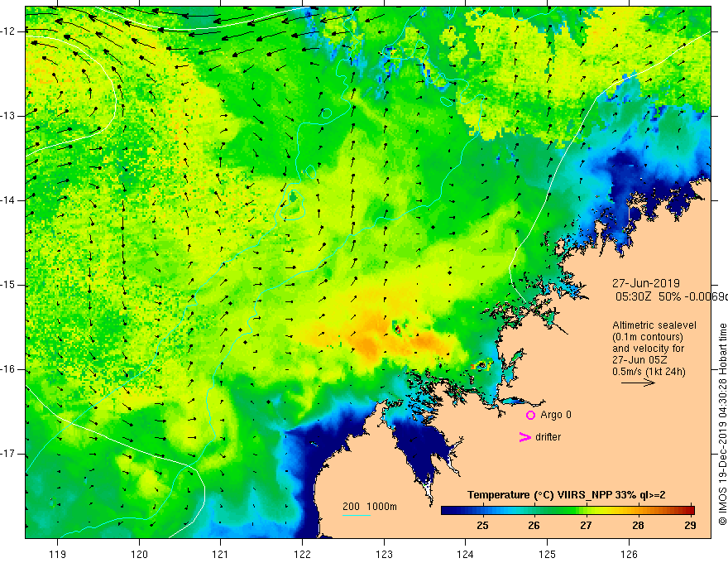Click longitude label '122' on bottom axis
The image size is (728, 563).
click(302, 554)
